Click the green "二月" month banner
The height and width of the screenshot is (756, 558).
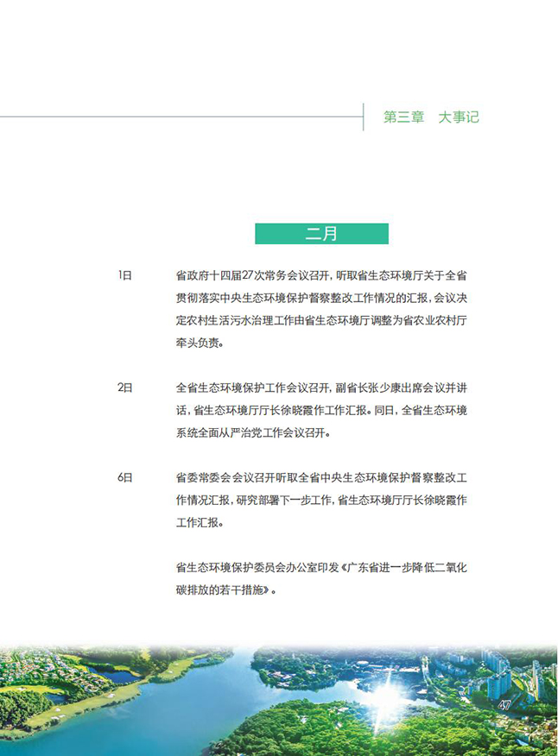tap(321, 234)
